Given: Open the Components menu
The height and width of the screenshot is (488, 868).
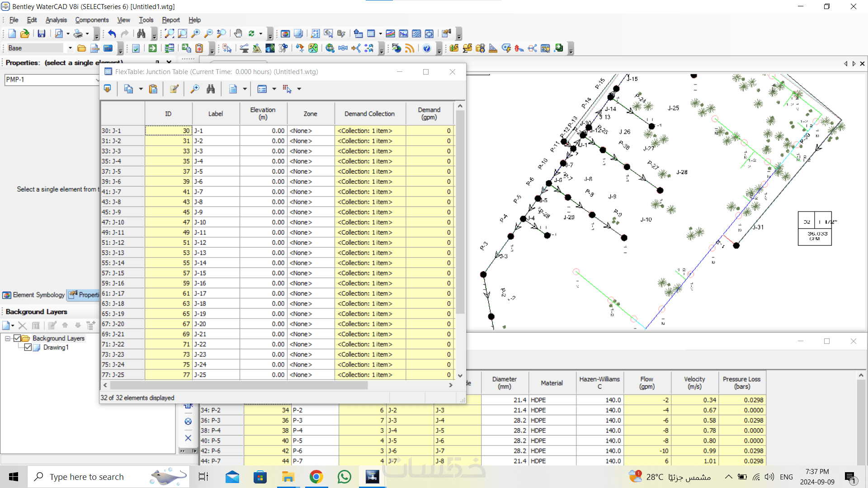Looking at the screenshot, I should [92, 20].
